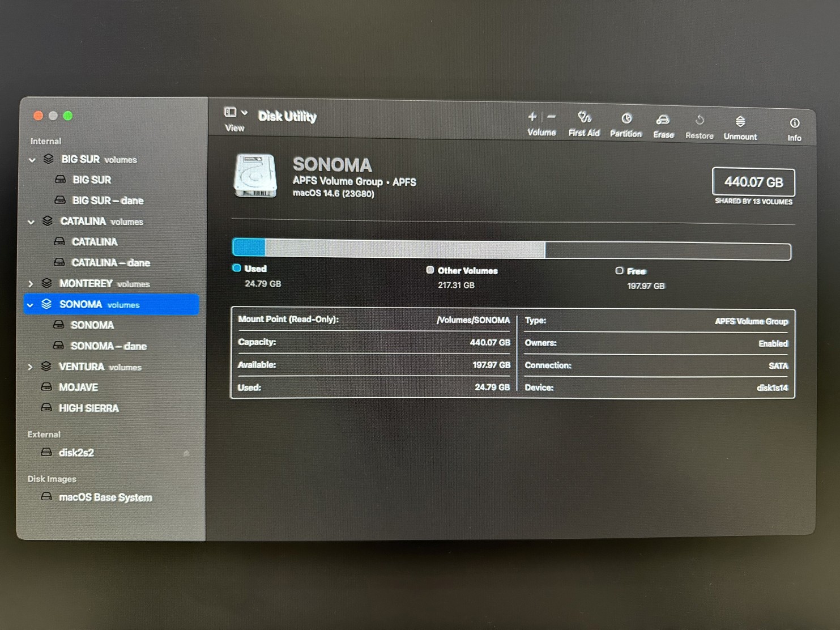Click the yellow minimize window button
Image resolution: width=840 pixels, height=630 pixels.
[x=53, y=116]
